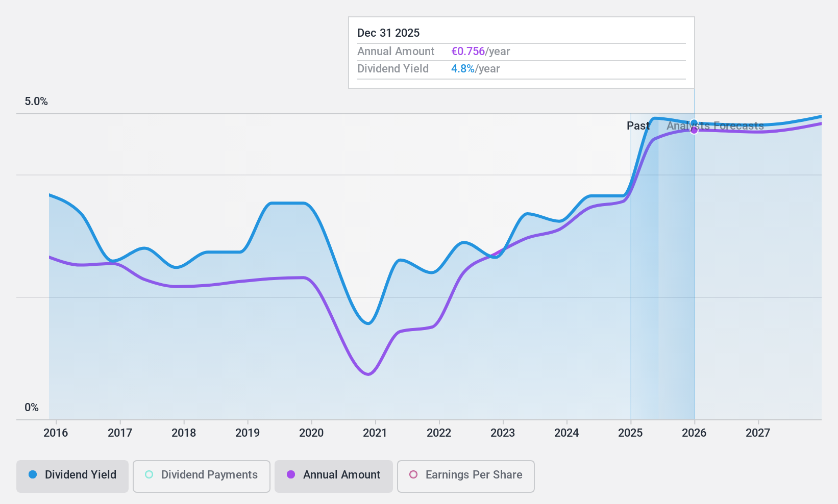838x504 pixels.
Task: Click the 2026 x-axis label
Action: tap(694, 433)
